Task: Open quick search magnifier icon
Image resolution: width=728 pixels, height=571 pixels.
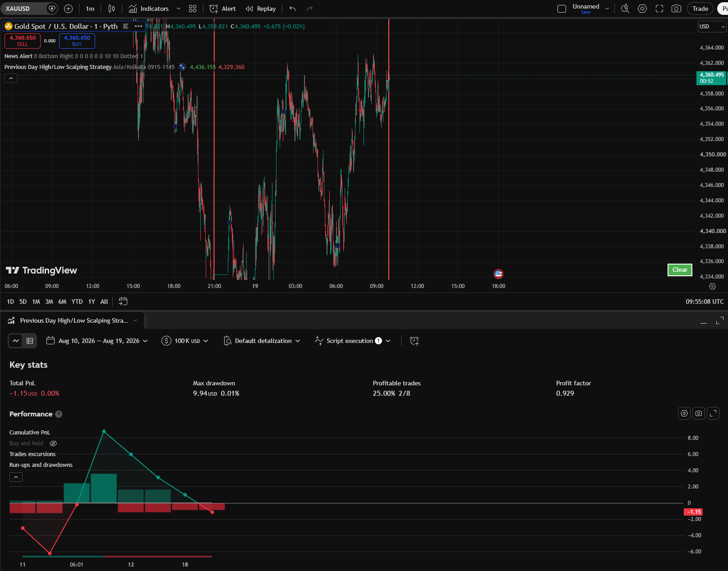Action: pos(625,9)
